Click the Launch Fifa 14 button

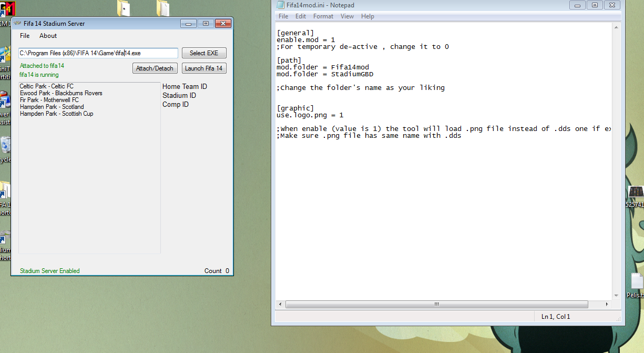coord(204,68)
